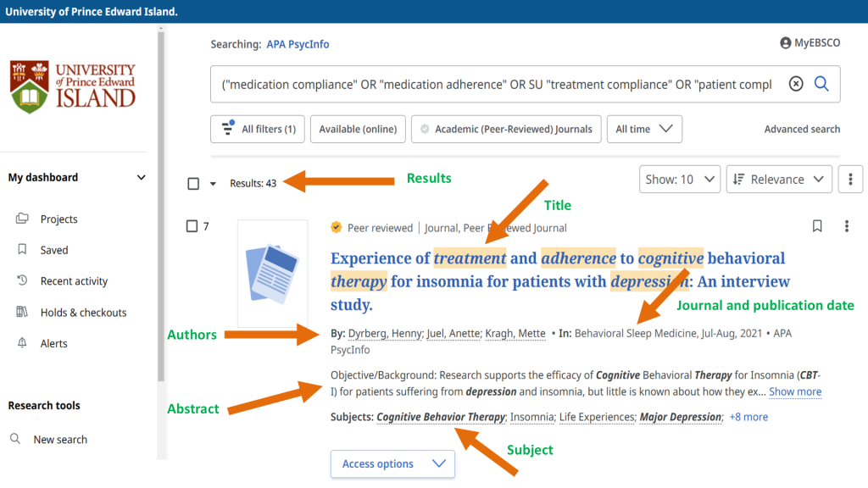This screenshot has width=868, height=488.
Task: Toggle Academic (Peer-Reviewed) Journals filter
Action: point(506,130)
